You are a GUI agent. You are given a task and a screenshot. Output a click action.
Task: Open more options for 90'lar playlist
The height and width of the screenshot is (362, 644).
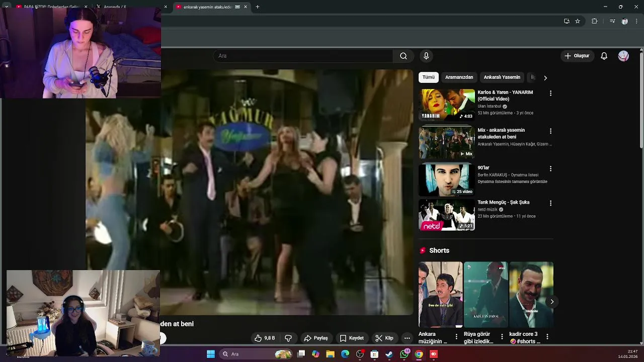pos(550,168)
